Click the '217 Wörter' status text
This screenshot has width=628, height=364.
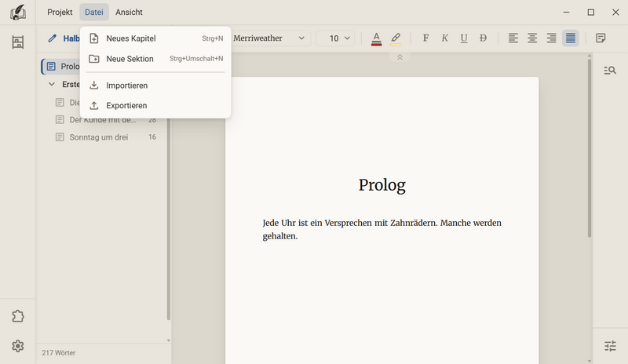(59, 353)
